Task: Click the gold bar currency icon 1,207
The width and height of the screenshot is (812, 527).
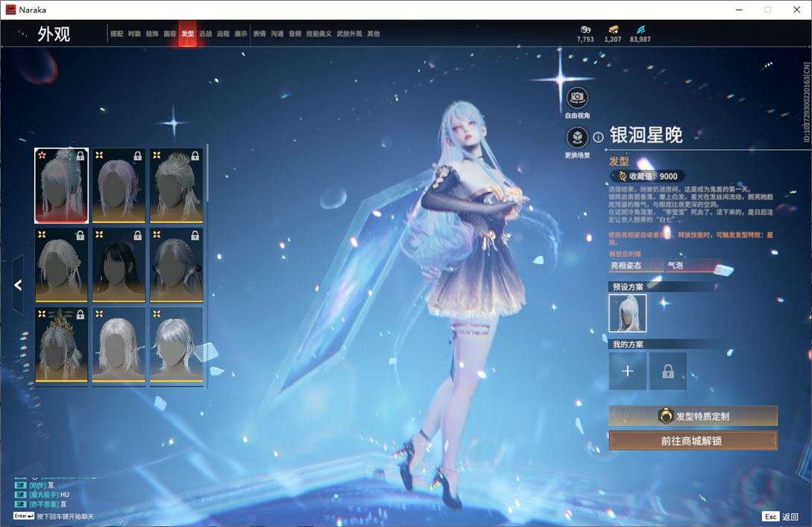Action: click(613, 30)
